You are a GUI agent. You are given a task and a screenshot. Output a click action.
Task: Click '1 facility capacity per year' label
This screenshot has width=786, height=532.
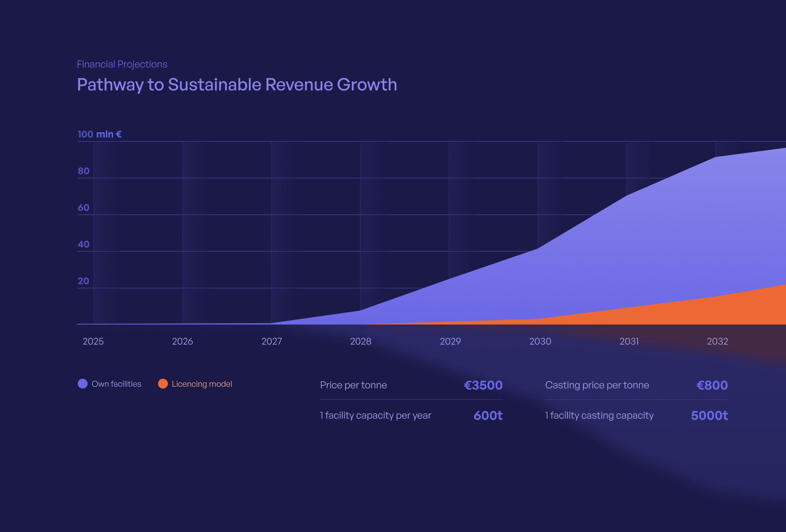coord(375,415)
